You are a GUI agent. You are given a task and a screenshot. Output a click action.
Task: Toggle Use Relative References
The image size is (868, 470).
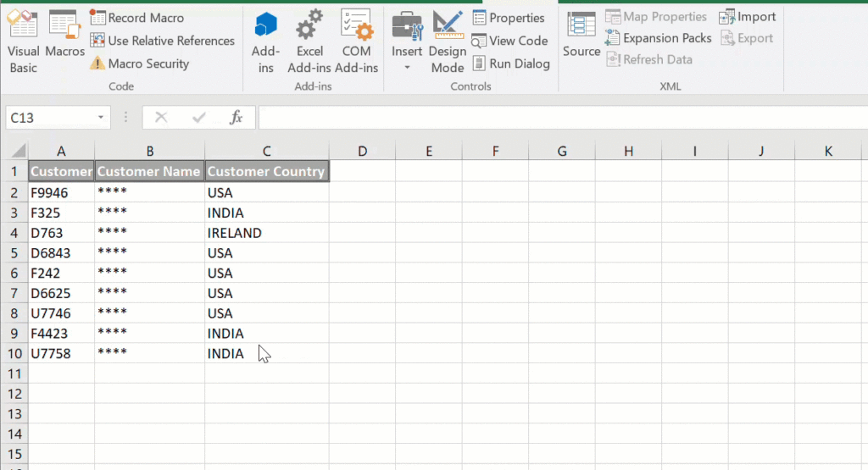[162, 41]
